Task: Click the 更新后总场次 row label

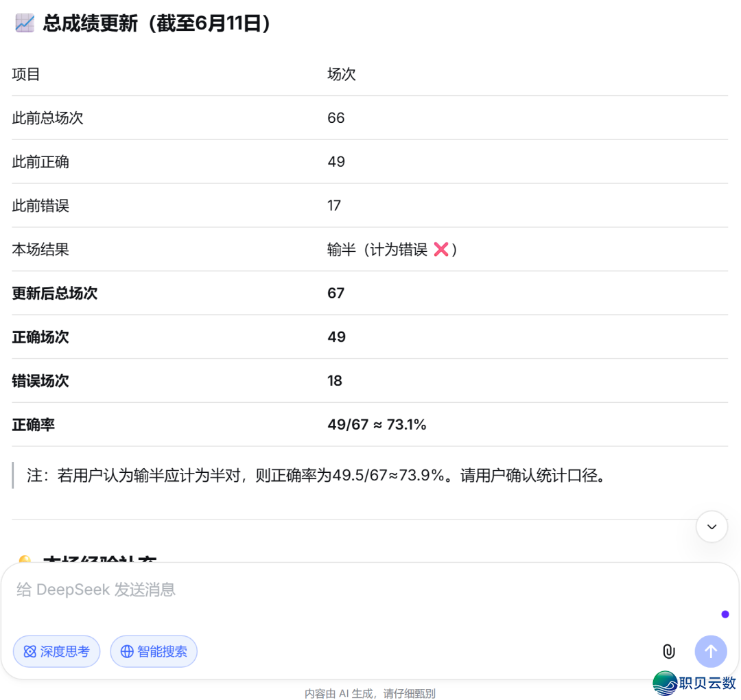Action: [x=54, y=293]
